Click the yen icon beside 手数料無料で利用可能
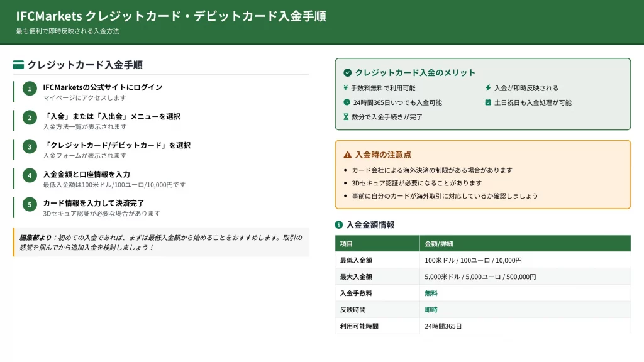The width and height of the screenshot is (644, 362). (346, 88)
